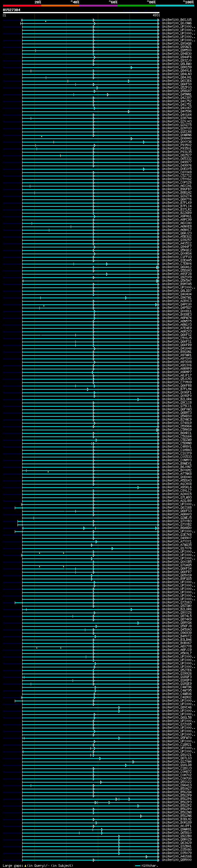The image size is (197, 868).
Task: Click the alignment bar for UniRef100_Q84JH1
Action: 91,78
